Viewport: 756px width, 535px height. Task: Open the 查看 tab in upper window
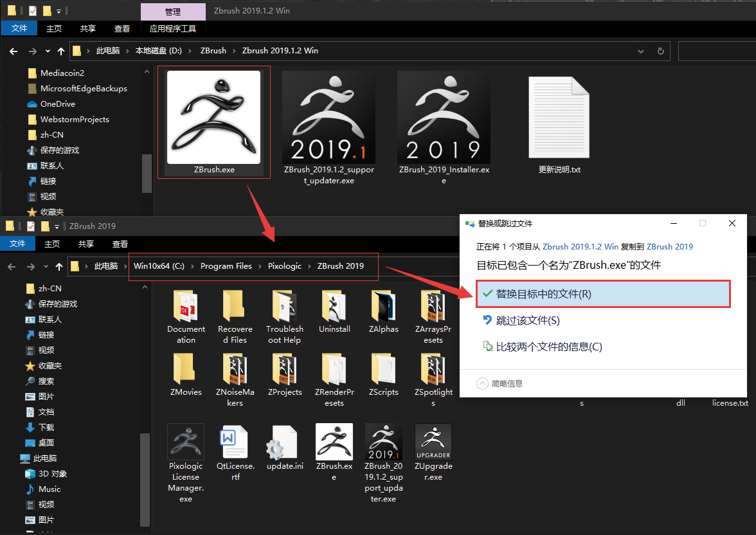tap(122, 28)
